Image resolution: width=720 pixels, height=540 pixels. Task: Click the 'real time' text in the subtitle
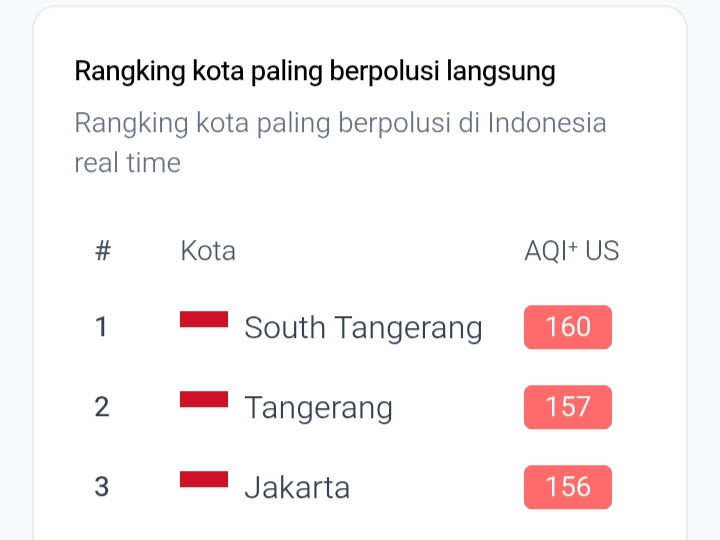click(128, 163)
